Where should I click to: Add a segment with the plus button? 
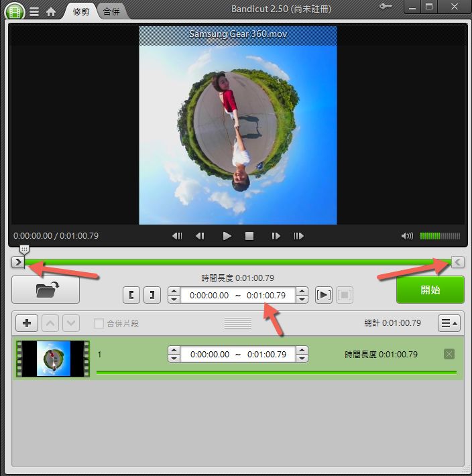point(27,323)
